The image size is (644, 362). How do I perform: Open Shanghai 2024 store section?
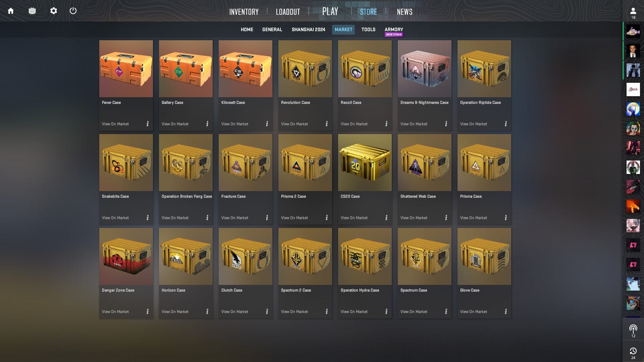tap(309, 29)
